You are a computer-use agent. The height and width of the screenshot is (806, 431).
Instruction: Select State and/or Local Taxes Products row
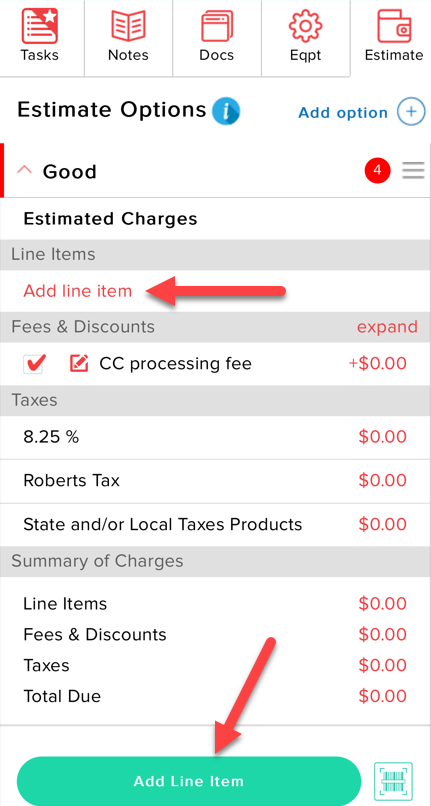216,525
